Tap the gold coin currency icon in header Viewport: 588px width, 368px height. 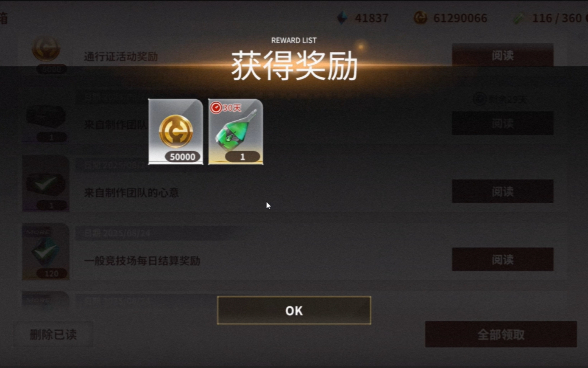pyautogui.click(x=421, y=18)
